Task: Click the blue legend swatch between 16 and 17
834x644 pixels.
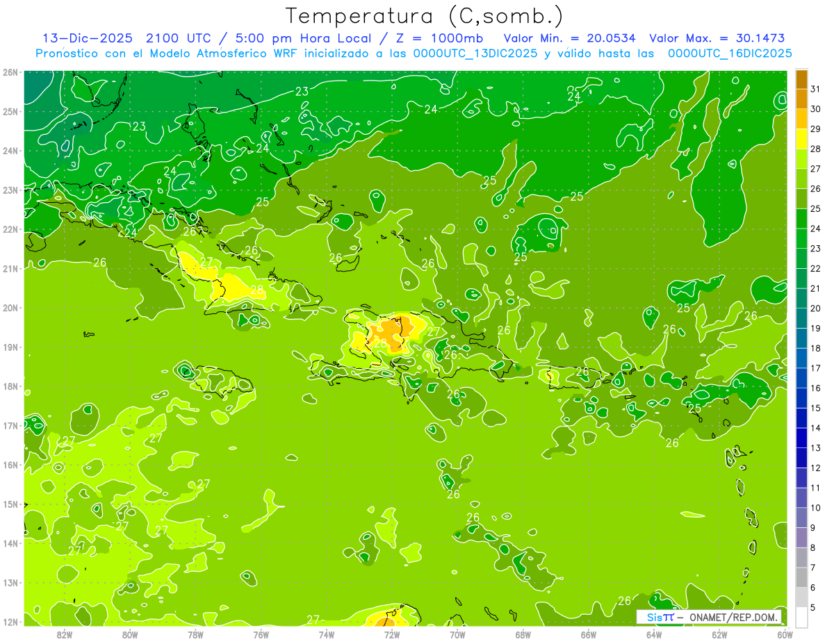Action: tap(801, 379)
